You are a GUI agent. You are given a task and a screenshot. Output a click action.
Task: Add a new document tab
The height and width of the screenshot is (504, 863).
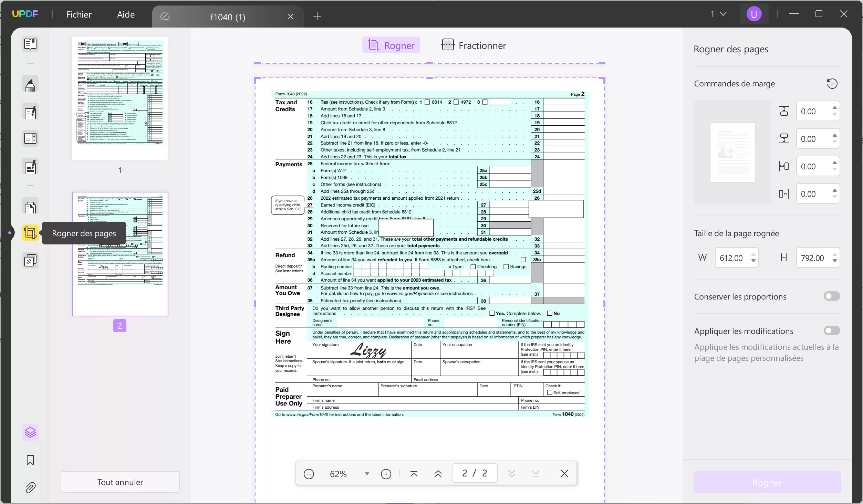[x=317, y=16]
